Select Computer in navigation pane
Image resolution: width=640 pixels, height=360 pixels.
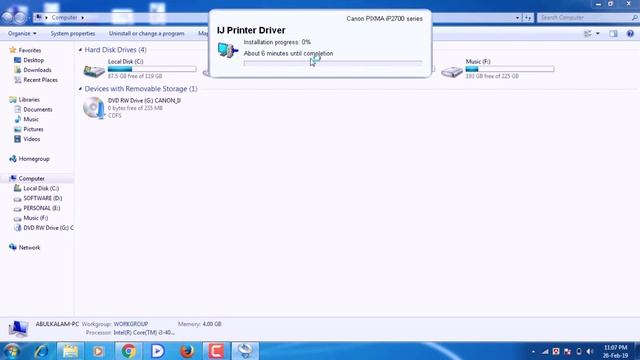tap(31, 178)
